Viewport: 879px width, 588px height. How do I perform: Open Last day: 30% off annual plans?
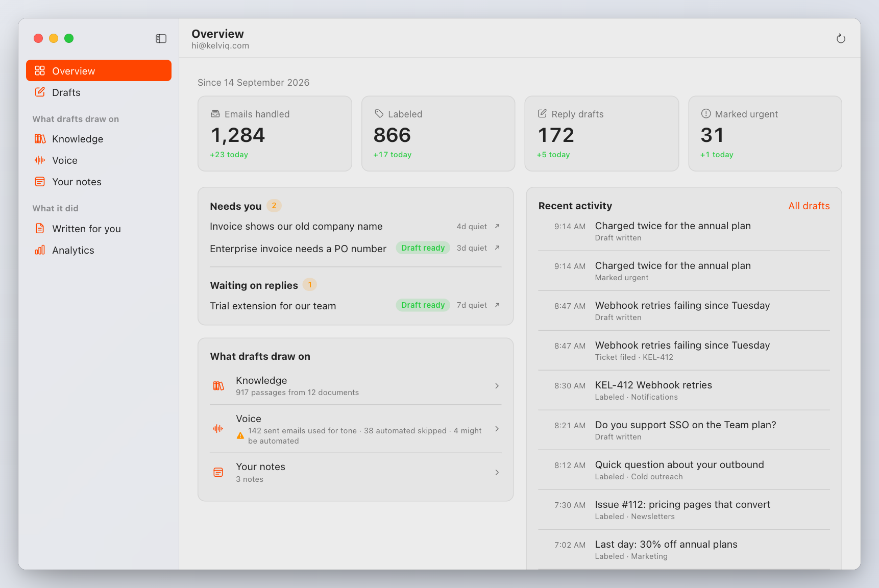684,550
